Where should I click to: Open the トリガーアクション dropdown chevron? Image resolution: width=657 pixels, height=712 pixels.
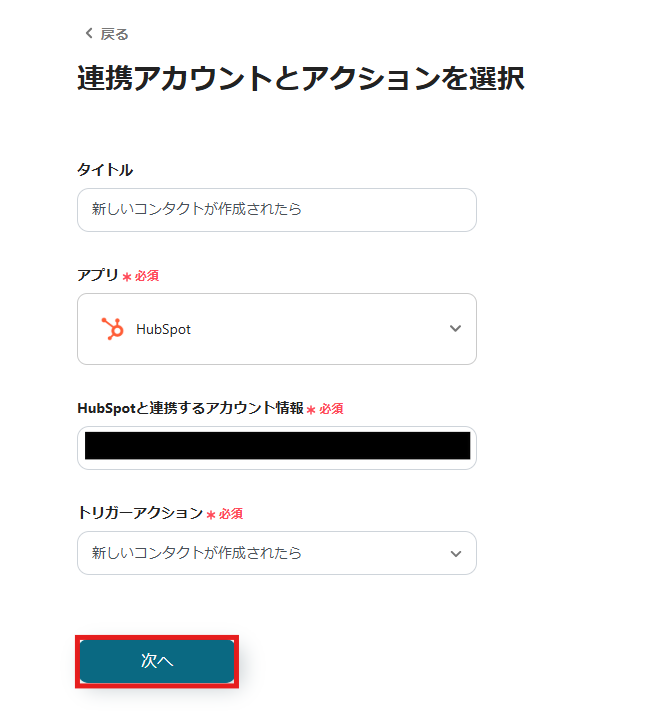coord(456,553)
